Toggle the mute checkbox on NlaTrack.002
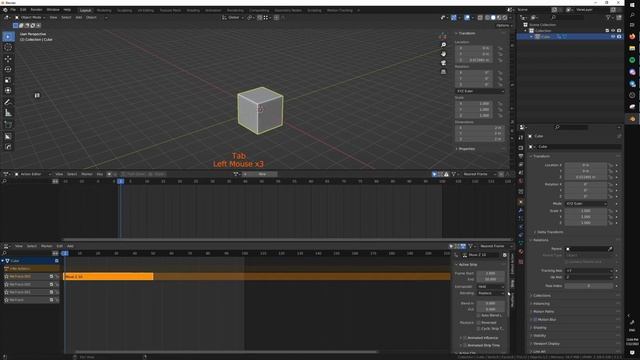Image resolution: width=640 pixels, height=360 pixels. pos(51,284)
